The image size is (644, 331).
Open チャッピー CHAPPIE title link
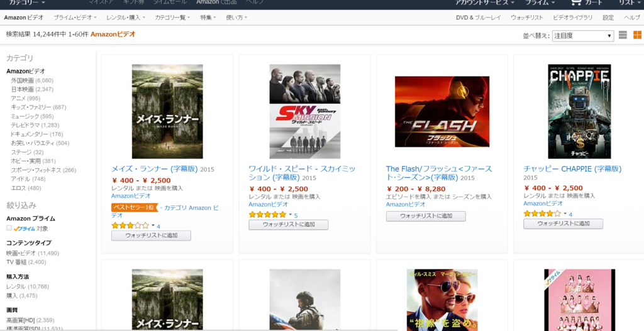coord(572,168)
